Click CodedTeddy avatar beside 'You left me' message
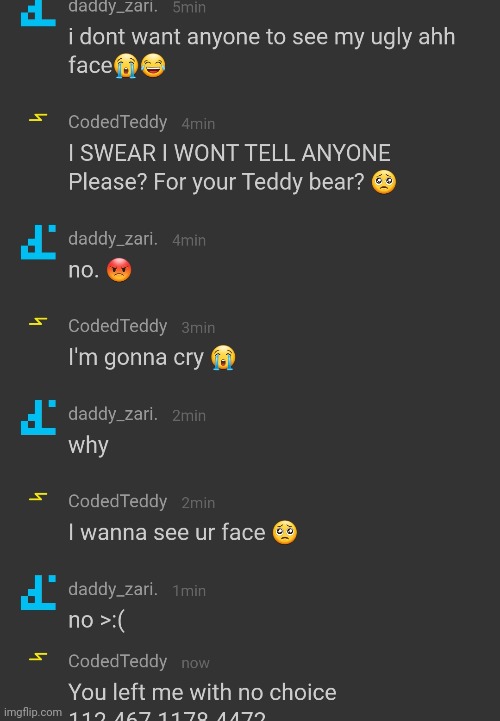Image resolution: width=500 pixels, height=721 pixels. (38, 657)
